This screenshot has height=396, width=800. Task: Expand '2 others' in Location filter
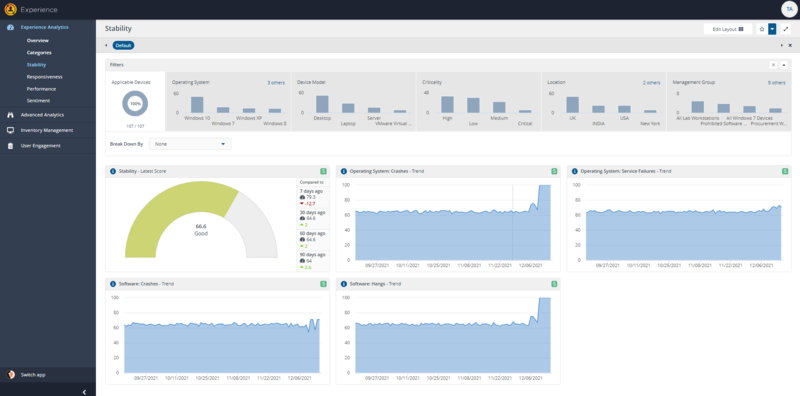pos(652,83)
